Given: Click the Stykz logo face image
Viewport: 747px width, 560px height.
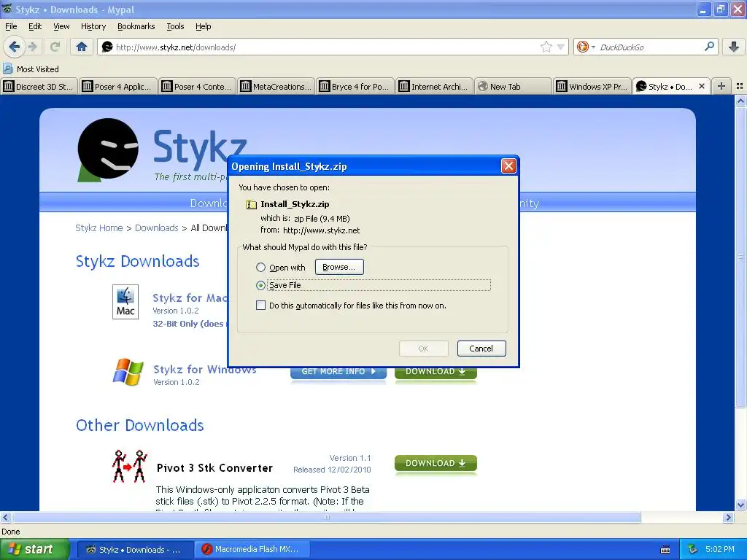Looking at the screenshot, I should point(108,149).
